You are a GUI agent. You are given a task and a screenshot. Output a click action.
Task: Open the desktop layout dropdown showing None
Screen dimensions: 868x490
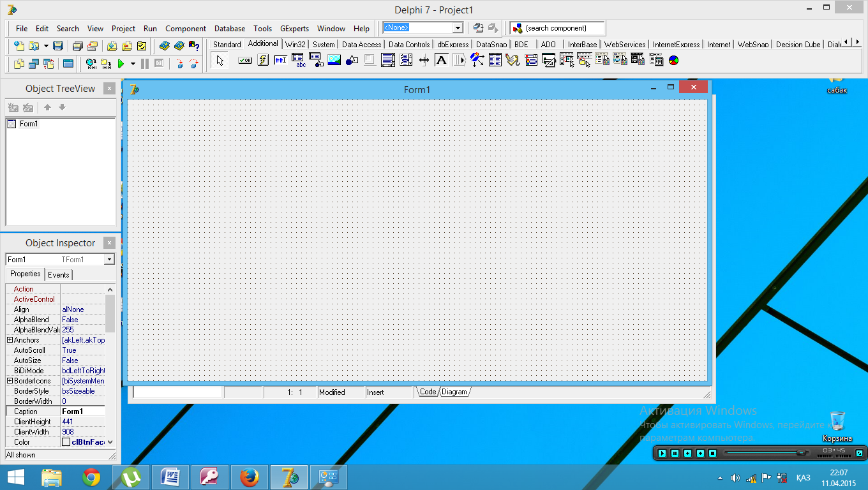point(458,28)
